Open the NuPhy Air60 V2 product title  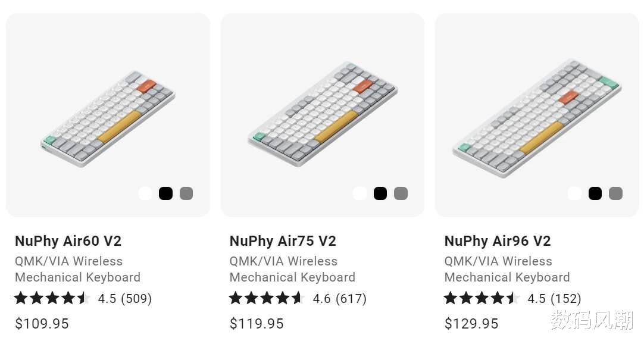point(68,241)
